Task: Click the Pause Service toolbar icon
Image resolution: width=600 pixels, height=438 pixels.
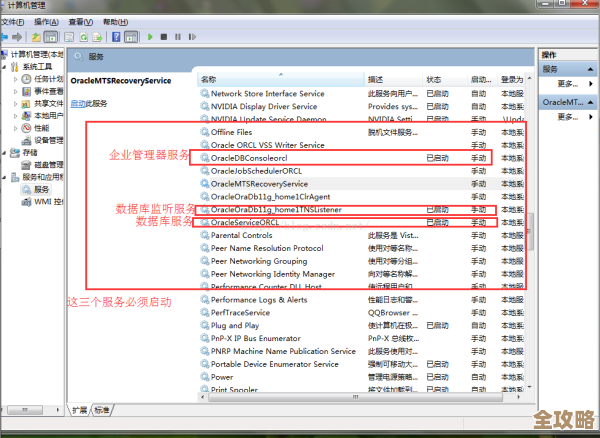Action: 176,37
